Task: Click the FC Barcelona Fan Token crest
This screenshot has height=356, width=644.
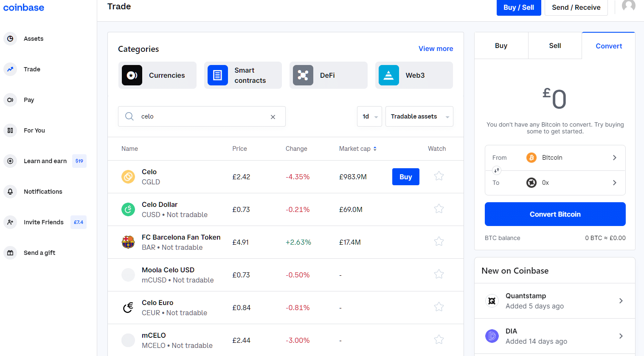Action: point(128,242)
